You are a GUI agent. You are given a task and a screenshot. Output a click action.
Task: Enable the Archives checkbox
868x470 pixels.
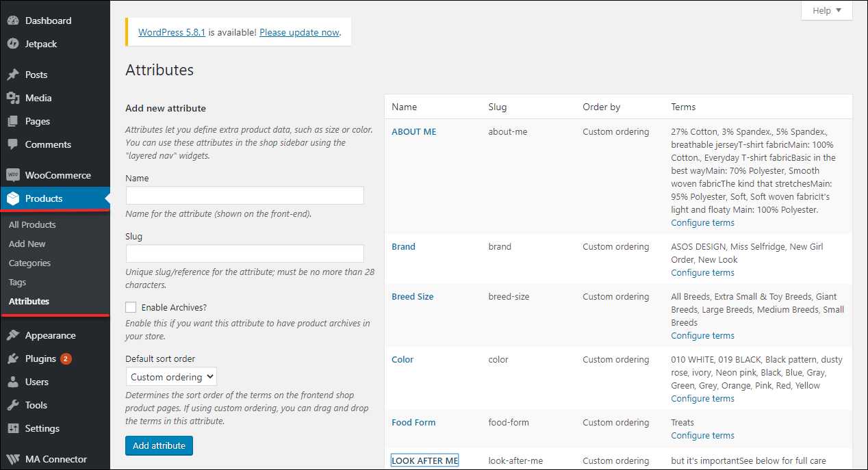click(x=131, y=306)
